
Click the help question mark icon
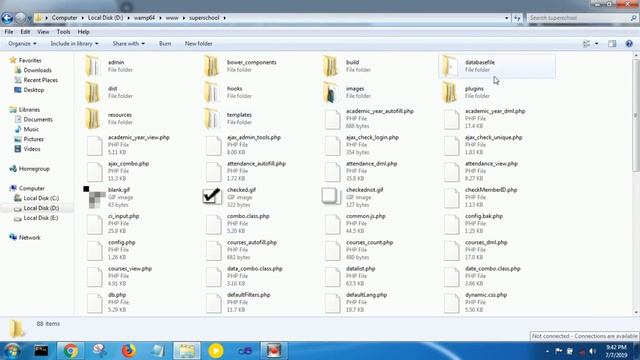coord(629,44)
